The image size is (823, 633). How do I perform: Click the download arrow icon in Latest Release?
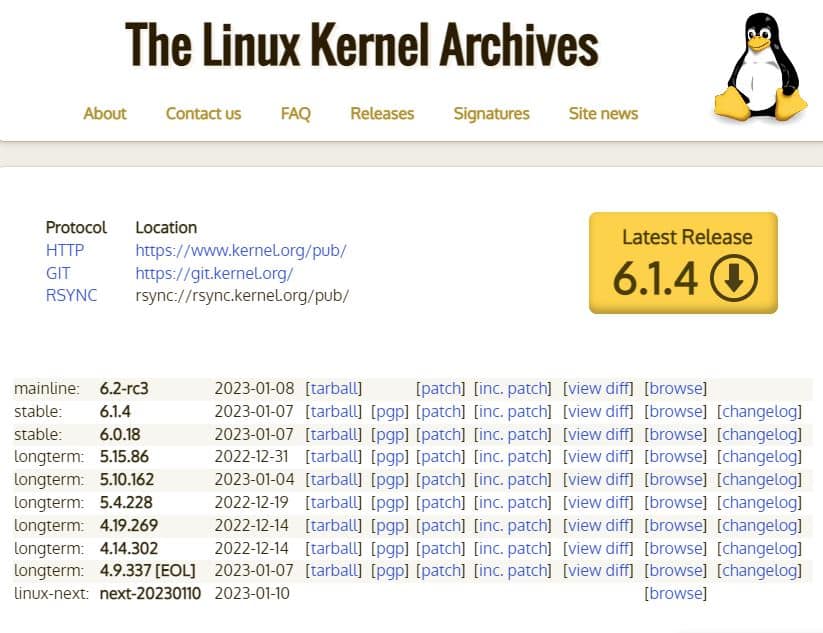734,278
